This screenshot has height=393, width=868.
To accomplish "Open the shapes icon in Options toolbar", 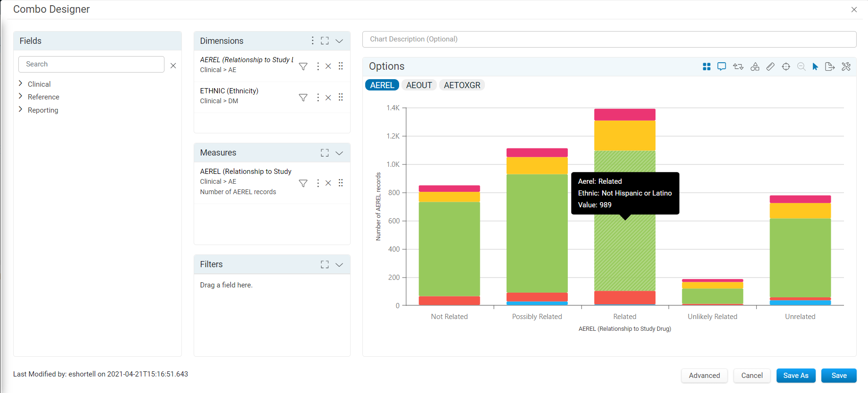I will point(755,66).
